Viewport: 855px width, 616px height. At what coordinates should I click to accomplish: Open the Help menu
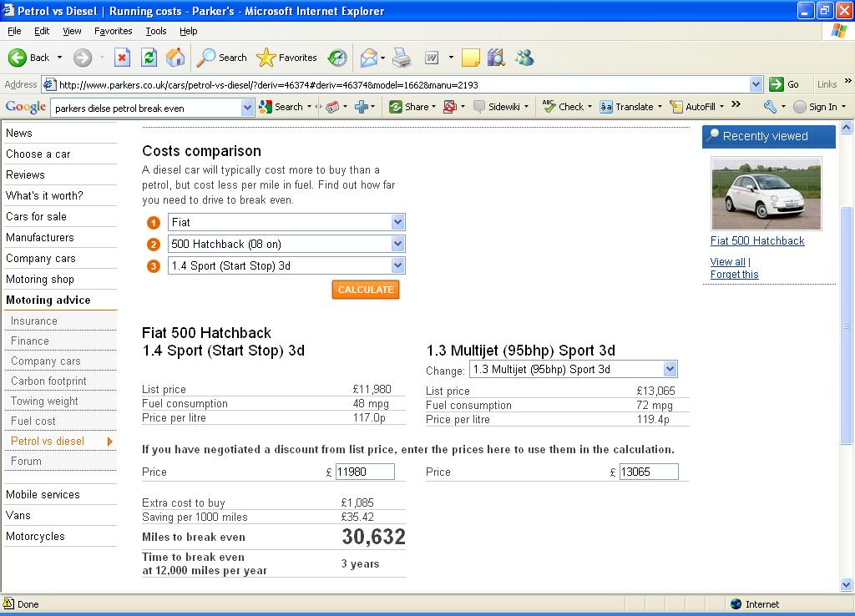tap(188, 31)
